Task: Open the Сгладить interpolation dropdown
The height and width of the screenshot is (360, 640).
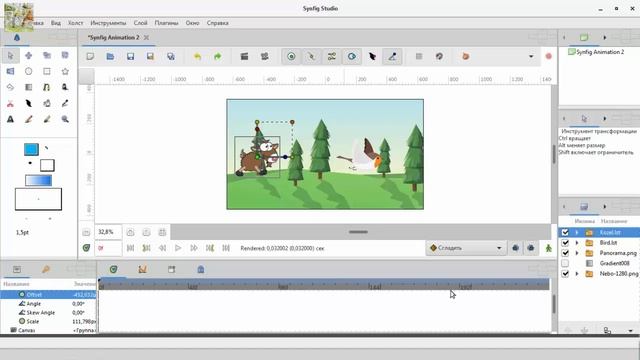Action: click(x=466, y=248)
